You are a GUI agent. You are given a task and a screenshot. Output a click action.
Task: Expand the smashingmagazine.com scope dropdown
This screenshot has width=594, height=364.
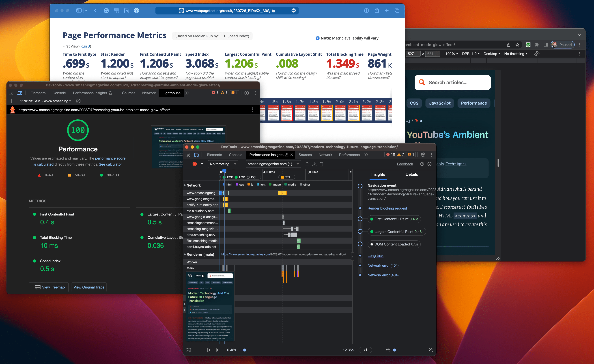(273, 164)
